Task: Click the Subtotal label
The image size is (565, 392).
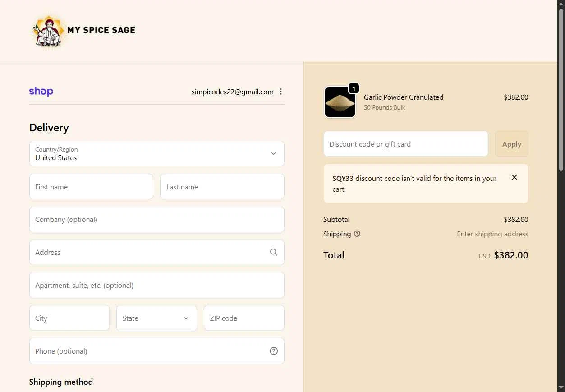Action: coord(336,220)
